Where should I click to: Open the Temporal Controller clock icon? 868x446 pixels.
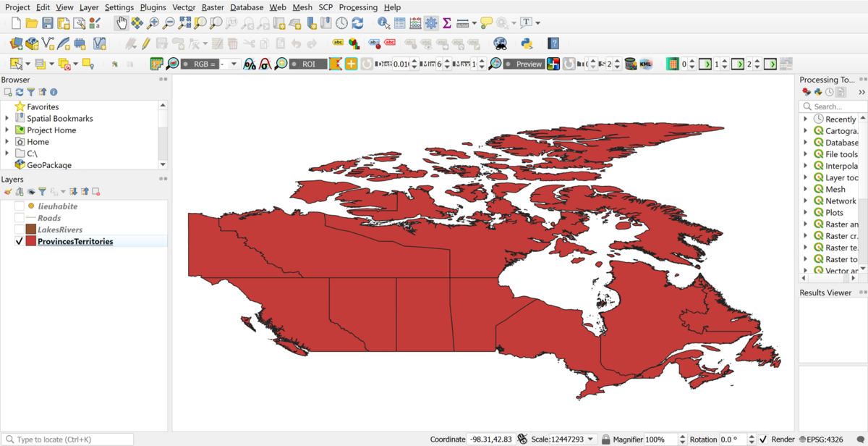coord(340,22)
